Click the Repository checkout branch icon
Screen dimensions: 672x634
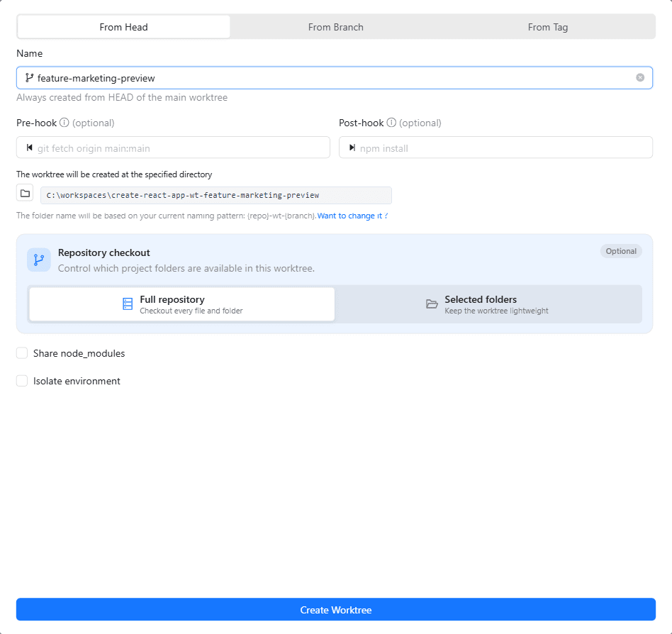39,260
